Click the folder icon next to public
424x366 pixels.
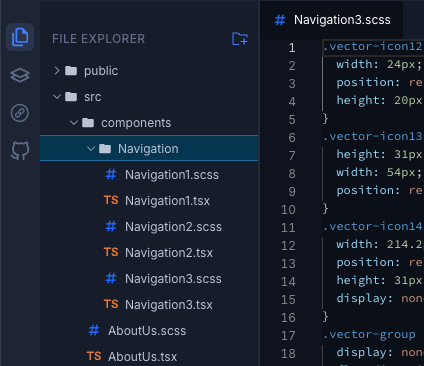[71, 71]
